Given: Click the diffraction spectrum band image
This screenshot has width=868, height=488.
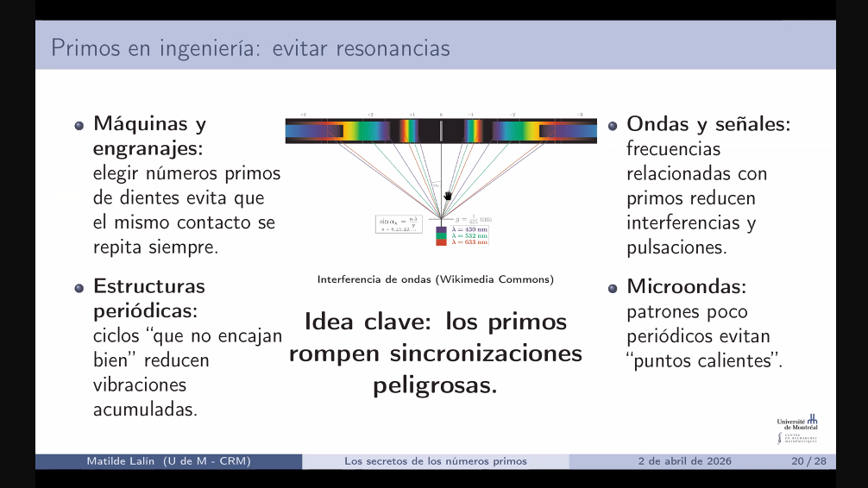Looking at the screenshot, I should 441,130.
